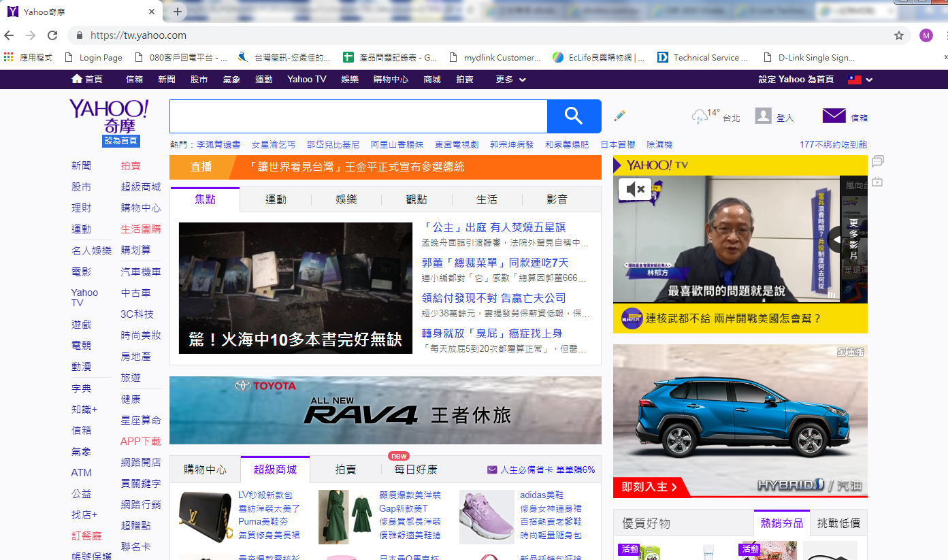This screenshot has height=560, width=948.
Task: Expand the 更多影片 side panel arrow
Action: point(838,240)
